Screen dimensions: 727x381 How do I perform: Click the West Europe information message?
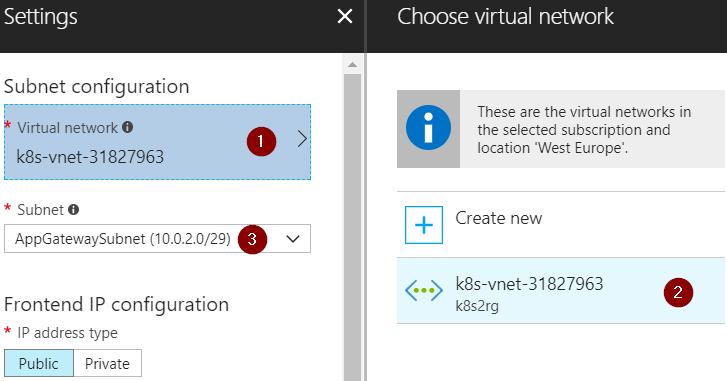(x=584, y=129)
